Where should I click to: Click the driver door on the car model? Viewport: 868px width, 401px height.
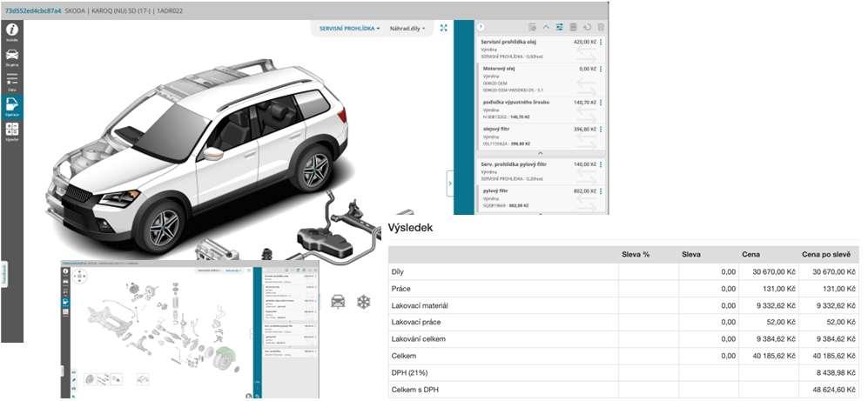[230, 150]
